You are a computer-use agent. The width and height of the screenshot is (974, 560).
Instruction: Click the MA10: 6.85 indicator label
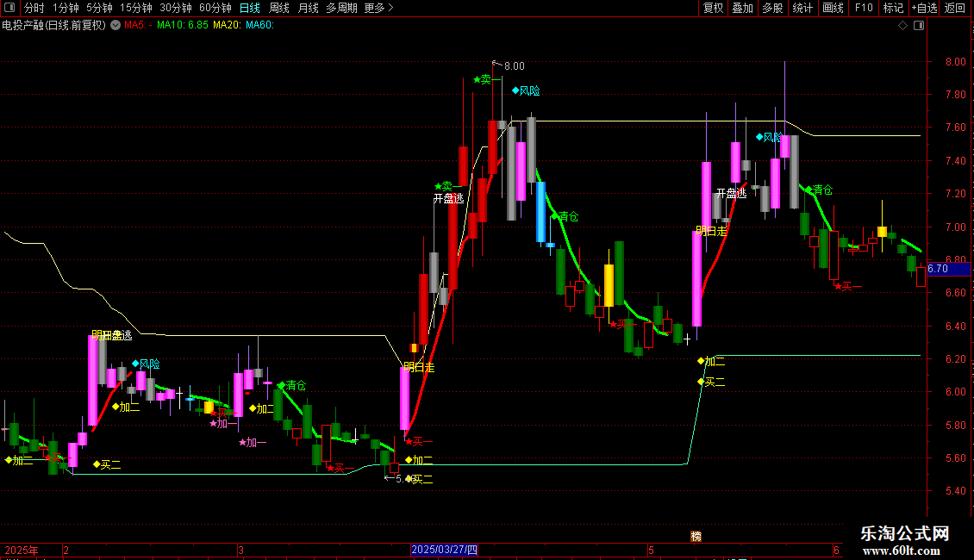(183, 25)
